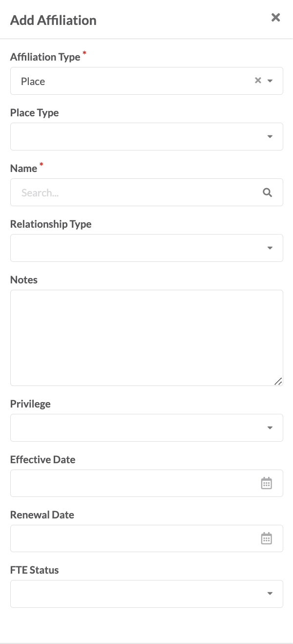Viewport: 293px width, 644px height.
Task: Click the Relationship Type dropdown arrow
Action: pos(270,248)
